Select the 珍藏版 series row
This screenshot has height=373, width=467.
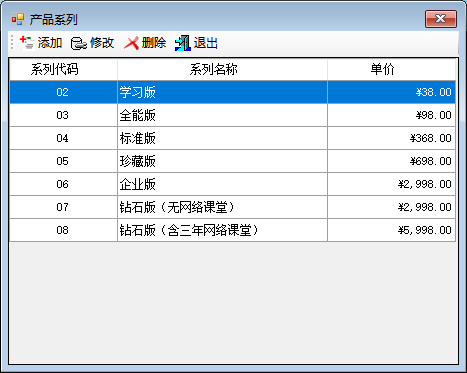(232, 161)
